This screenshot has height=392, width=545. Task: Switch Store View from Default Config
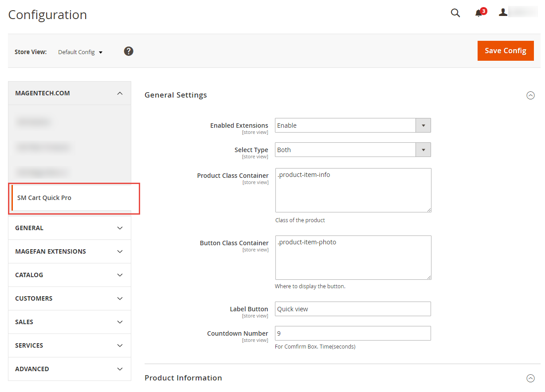point(80,52)
